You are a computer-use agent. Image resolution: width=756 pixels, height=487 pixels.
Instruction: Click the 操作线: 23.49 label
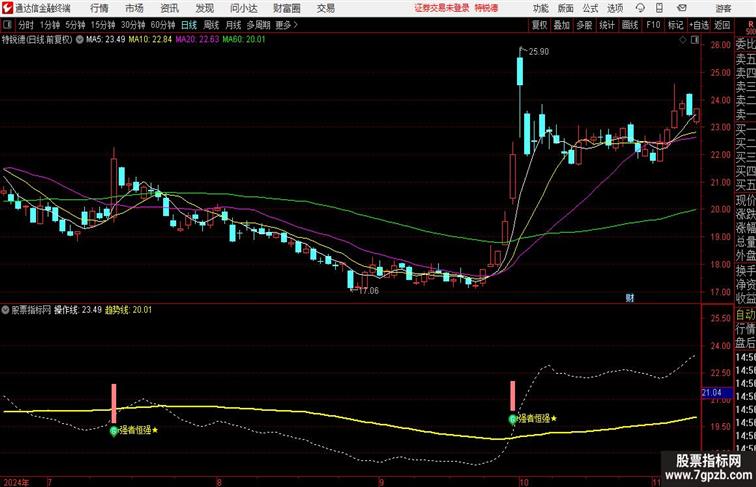click(x=78, y=310)
